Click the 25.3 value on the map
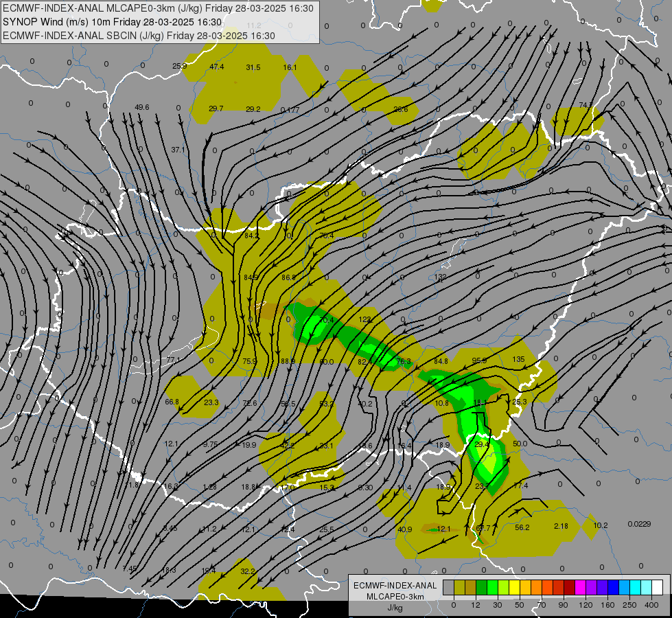This screenshot has height=618, width=672. point(520,402)
